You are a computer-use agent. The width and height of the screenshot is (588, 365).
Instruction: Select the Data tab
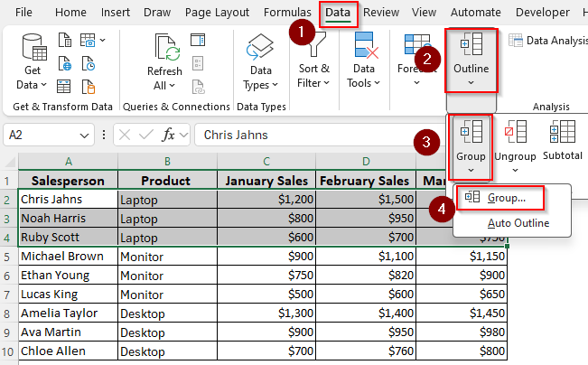point(338,13)
